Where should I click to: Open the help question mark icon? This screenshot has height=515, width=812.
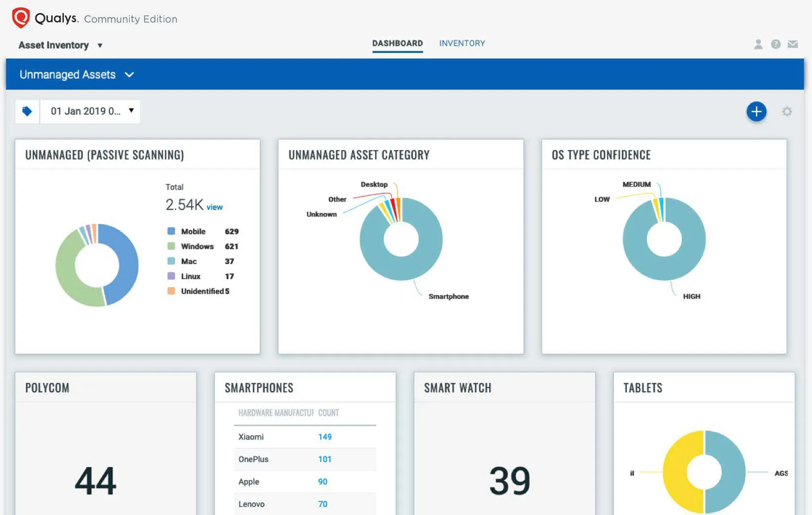pos(775,45)
